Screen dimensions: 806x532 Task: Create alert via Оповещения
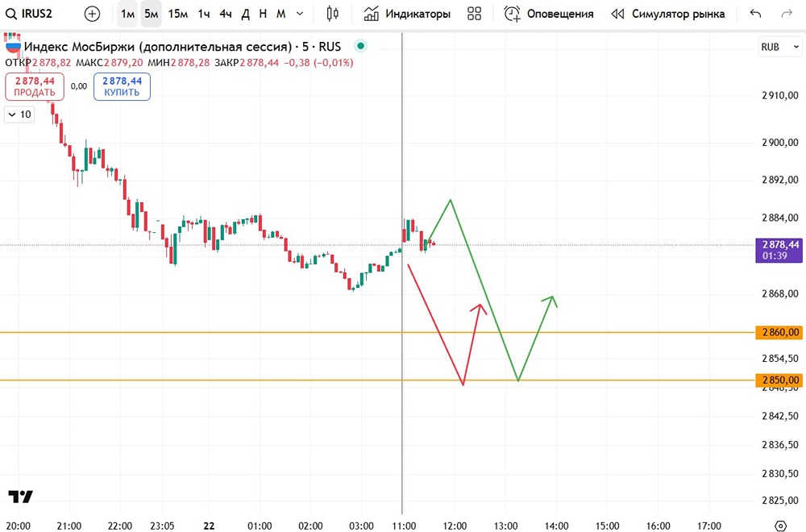tap(548, 14)
